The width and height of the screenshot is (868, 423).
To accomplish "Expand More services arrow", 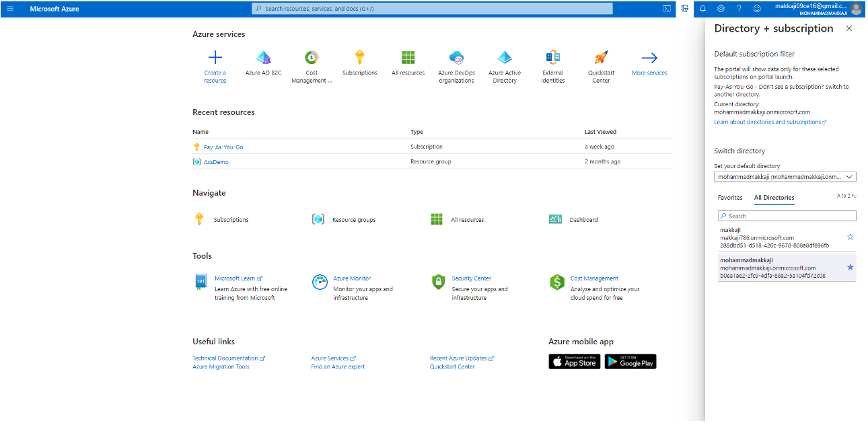I will click(x=649, y=58).
